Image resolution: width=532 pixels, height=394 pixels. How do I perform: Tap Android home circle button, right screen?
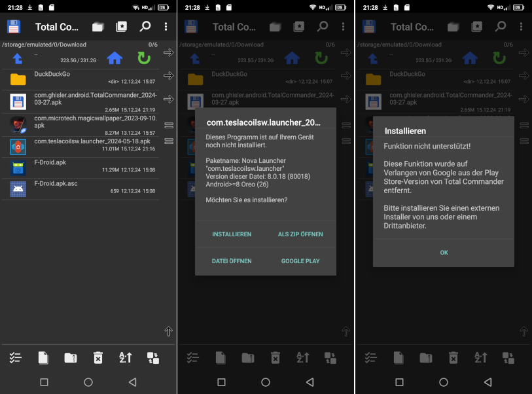(x=444, y=382)
